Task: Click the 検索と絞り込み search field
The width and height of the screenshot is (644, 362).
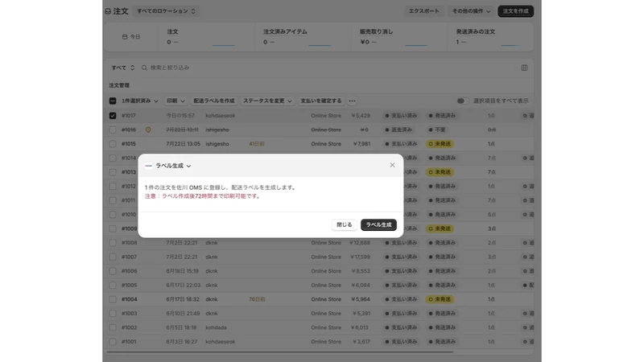Action: 324,68
